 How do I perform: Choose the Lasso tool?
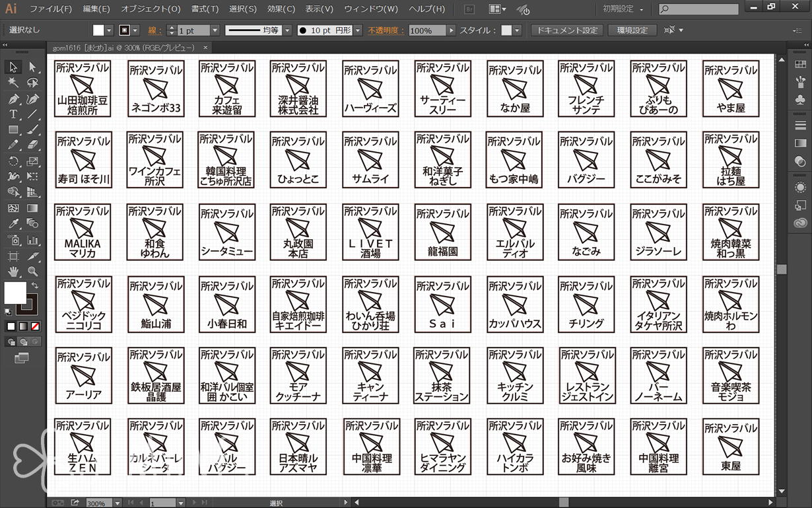pos(32,83)
